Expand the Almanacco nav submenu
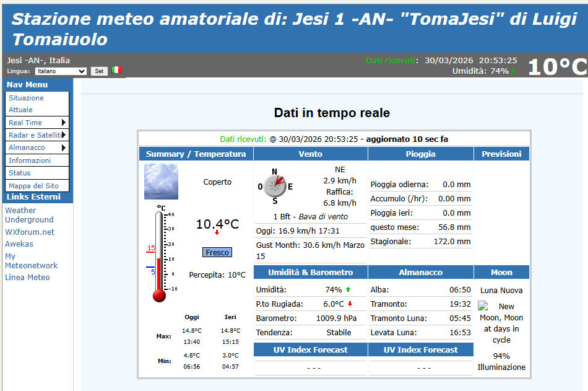 [37, 147]
